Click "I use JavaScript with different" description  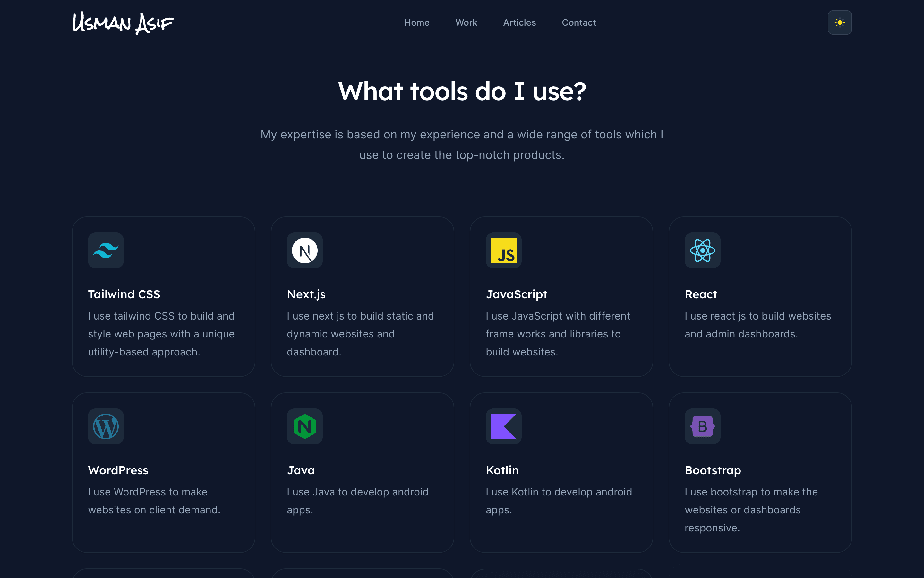(558, 334)
